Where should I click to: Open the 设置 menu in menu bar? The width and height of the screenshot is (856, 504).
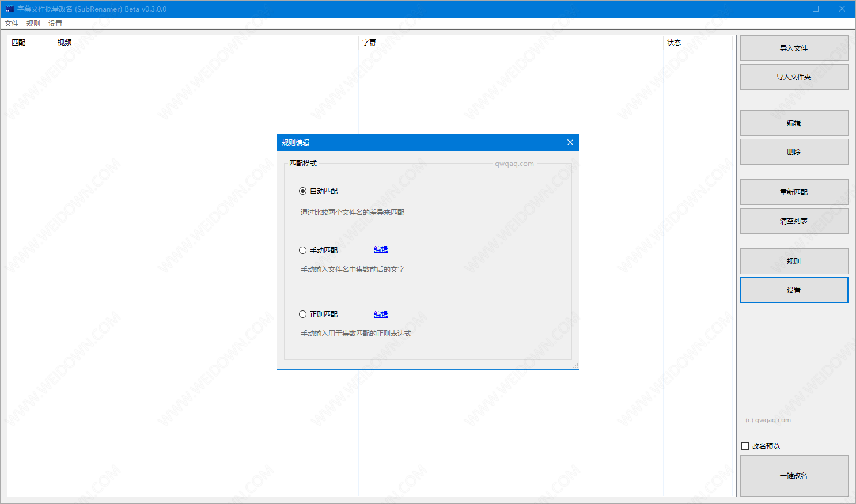(x=55, y=24)
